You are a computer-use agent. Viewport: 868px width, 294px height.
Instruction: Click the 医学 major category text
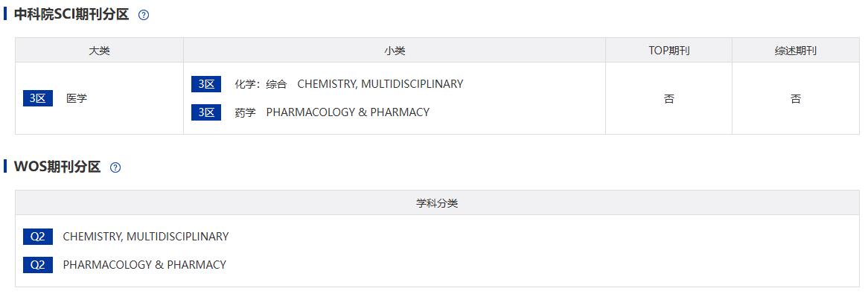77,98
